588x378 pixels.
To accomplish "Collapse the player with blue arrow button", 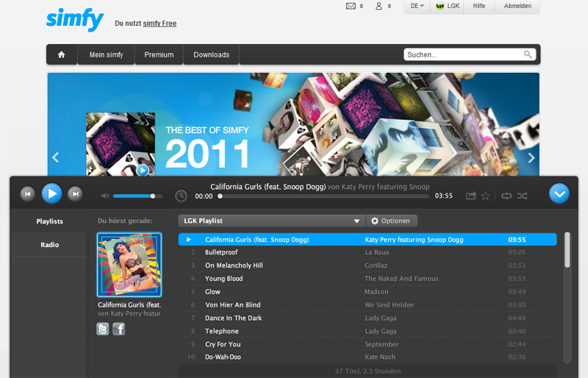I will click(559, 194).
